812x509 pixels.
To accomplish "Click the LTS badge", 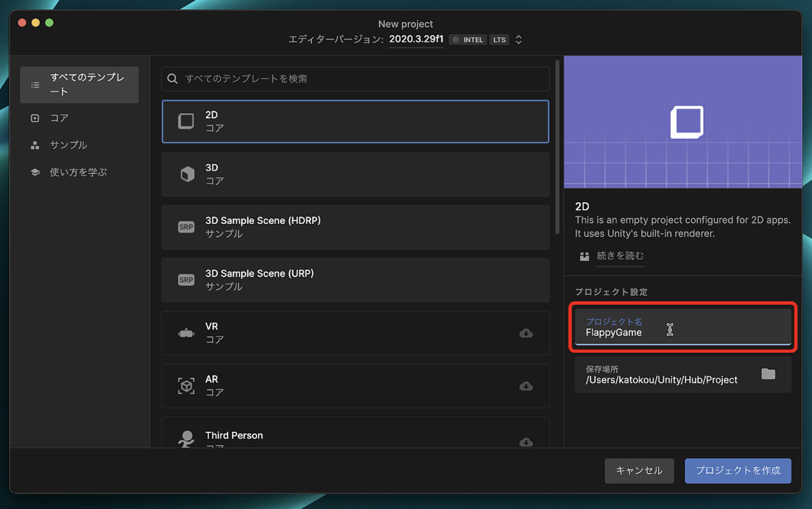I will pyautogui.click(x=499, y=39).
